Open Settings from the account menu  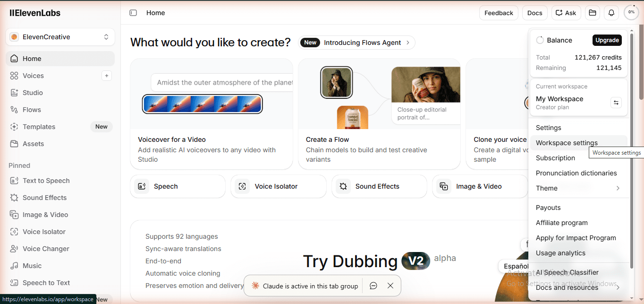[579, 128]
